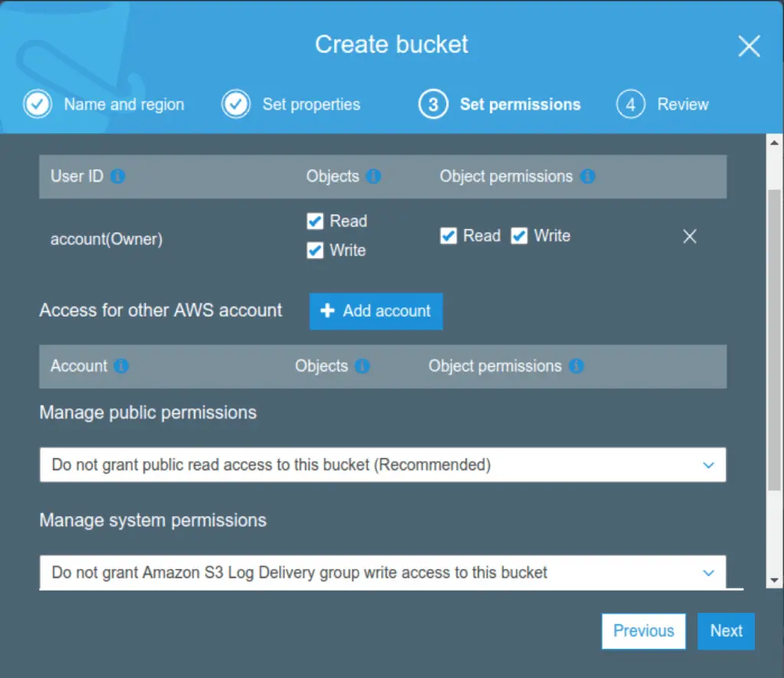Screen dimensions: 784x678
Task: Open info icon beside other-account Objects header
Action: point(362,365)
